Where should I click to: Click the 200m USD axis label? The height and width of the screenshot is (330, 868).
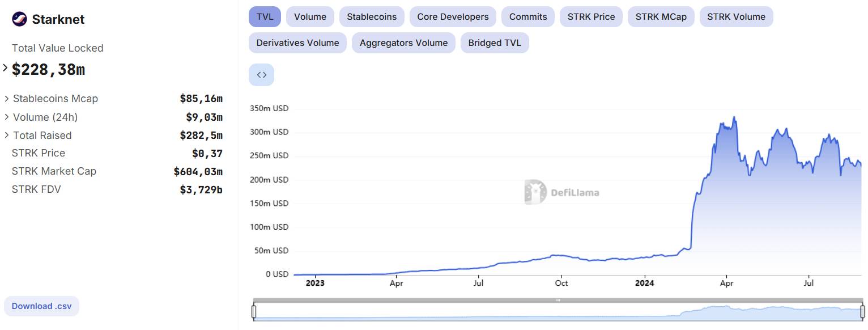(269, 180)
